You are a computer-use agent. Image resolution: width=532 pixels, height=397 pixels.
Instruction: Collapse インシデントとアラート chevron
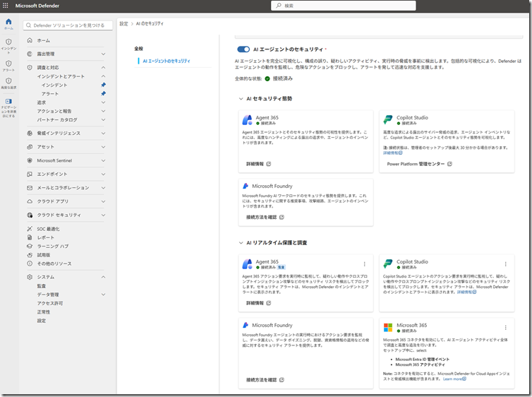pos(103,76)
